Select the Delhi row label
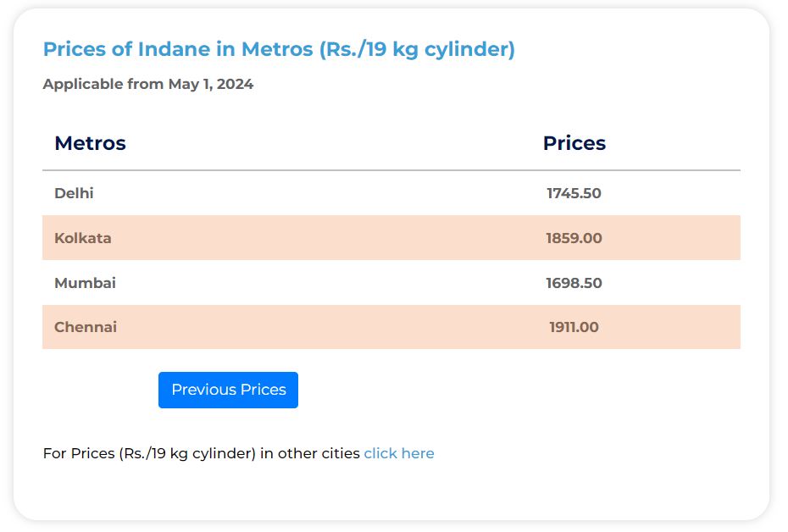 point(74,193)
